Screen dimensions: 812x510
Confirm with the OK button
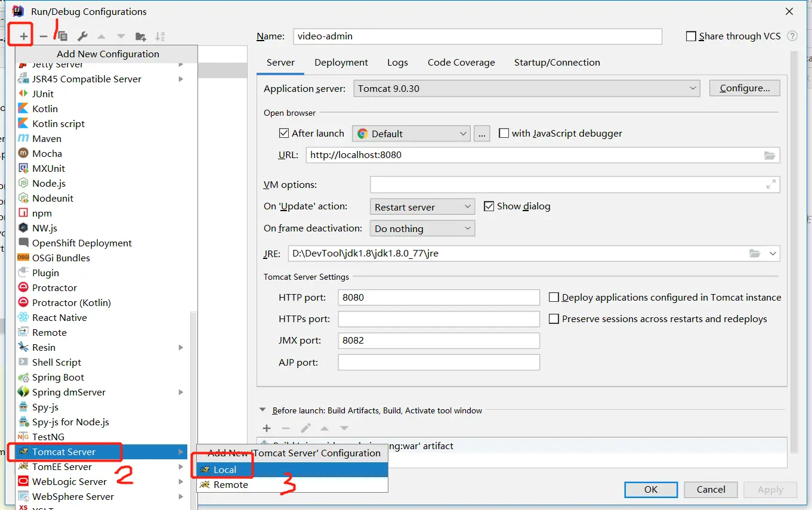pyautogui.click(x=650, y=489)
